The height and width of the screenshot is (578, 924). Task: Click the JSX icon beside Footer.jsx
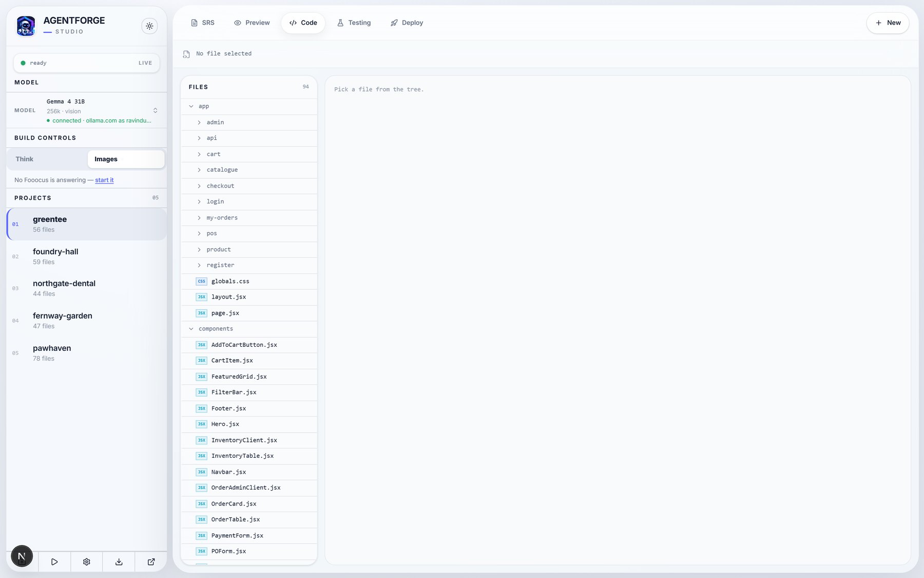pyautogui.click(x=202, y=408)
